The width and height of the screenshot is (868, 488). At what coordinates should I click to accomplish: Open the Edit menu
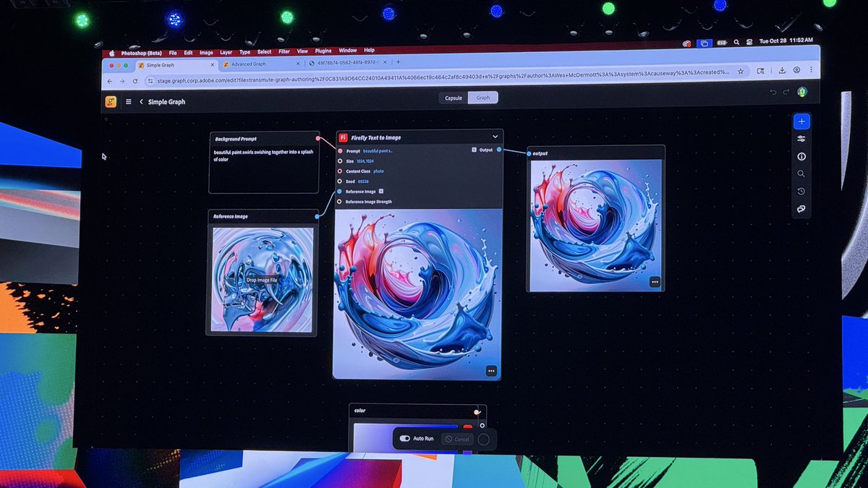[188, 53]
